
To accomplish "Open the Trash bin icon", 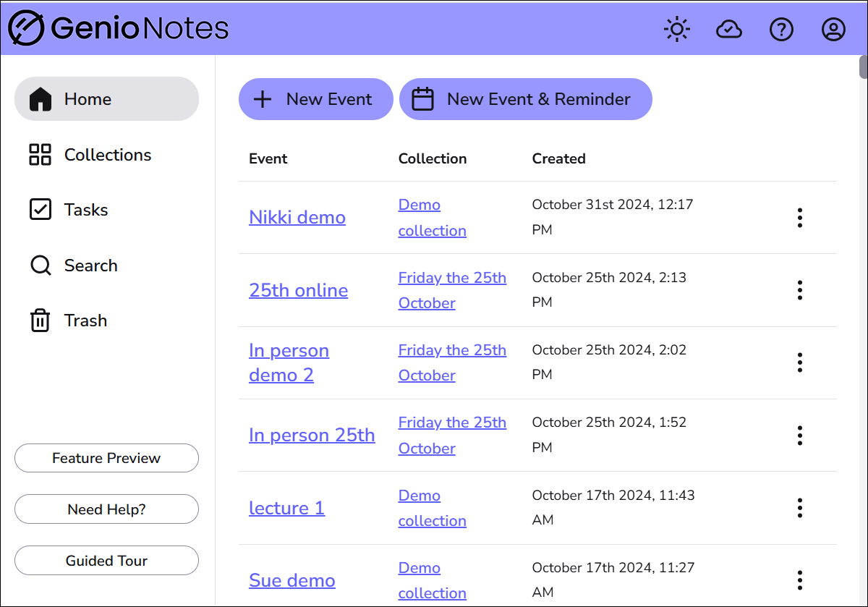I will (x=41, y=321).
